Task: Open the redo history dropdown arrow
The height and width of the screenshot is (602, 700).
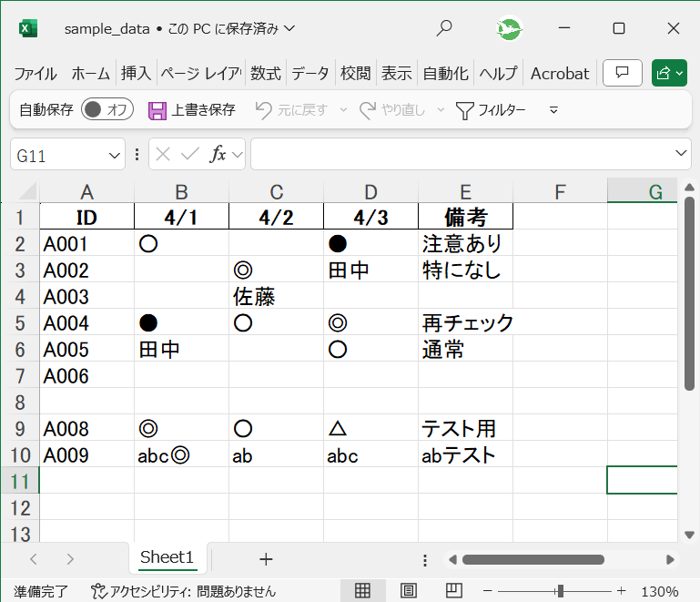Action: (441, 110)
